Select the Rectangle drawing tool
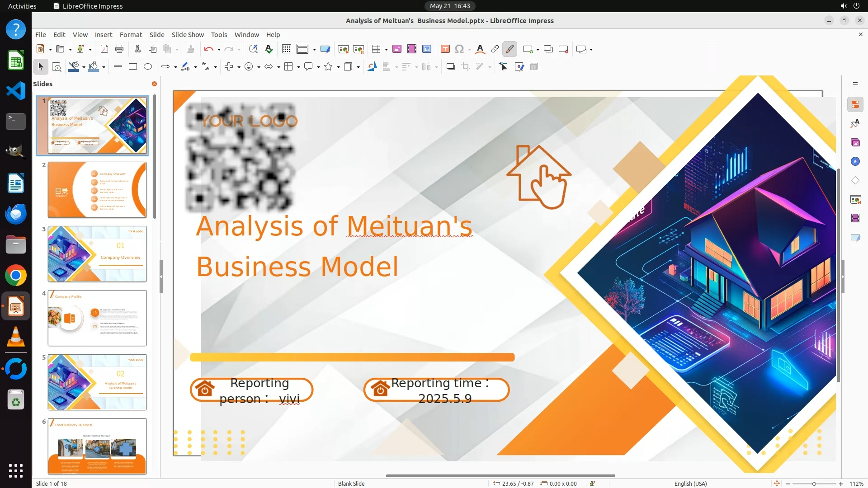The image size is (868, 488). [x=133, y=67]
